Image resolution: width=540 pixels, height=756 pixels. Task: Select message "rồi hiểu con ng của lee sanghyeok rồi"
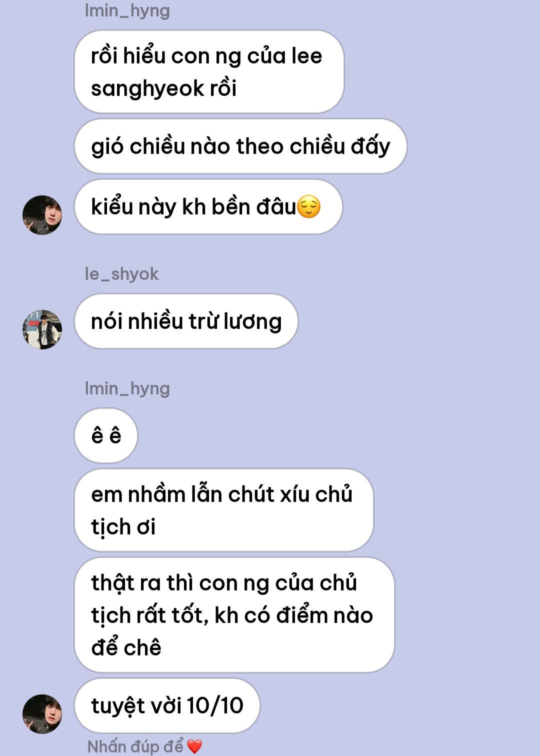pos(209,71)
